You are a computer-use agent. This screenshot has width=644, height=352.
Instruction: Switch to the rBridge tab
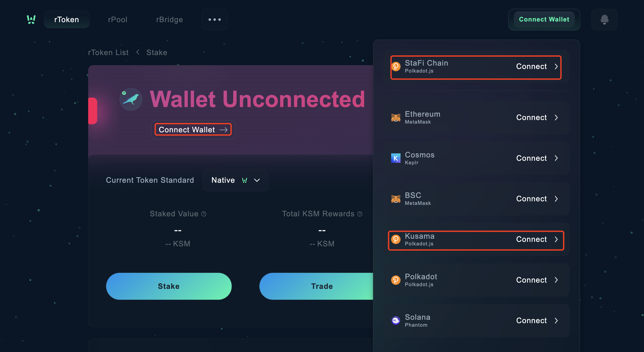(x=169, y=19)
